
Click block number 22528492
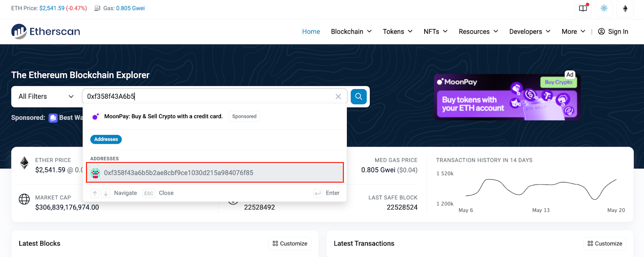[x=260, y=207]
